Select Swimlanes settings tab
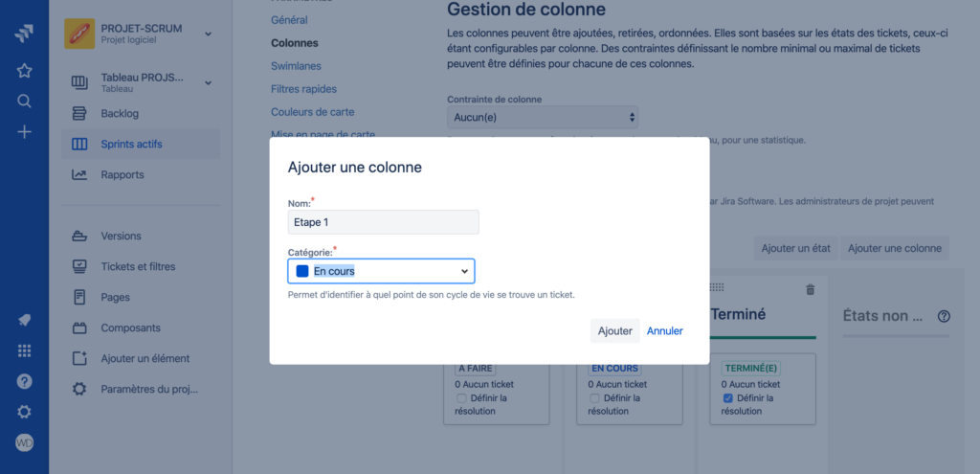Viewport: 980px width, 474px height. [296, 65]
